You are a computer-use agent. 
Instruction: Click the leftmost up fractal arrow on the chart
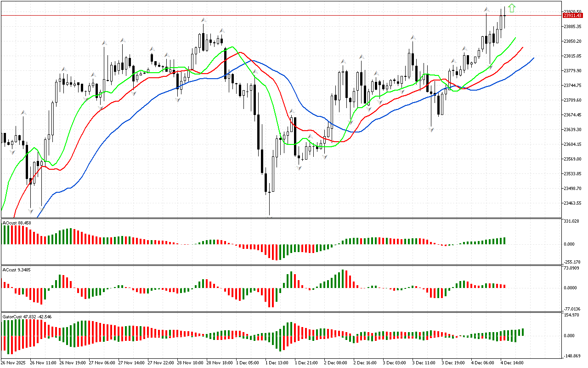(x=23, y=112)
